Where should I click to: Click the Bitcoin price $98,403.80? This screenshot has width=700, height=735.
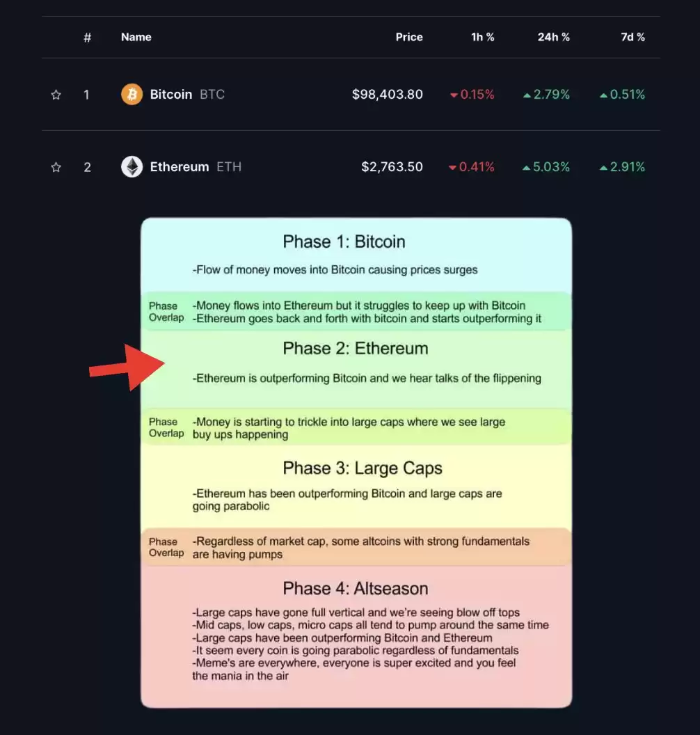pos(388,94)
